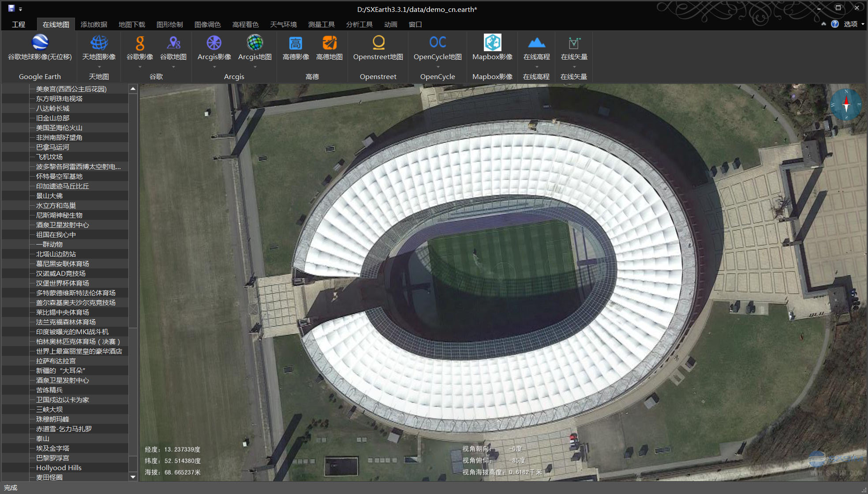Switch to the 动画 tab
Viewport: 868px width, 494px height.
click(x=391, y=24)
